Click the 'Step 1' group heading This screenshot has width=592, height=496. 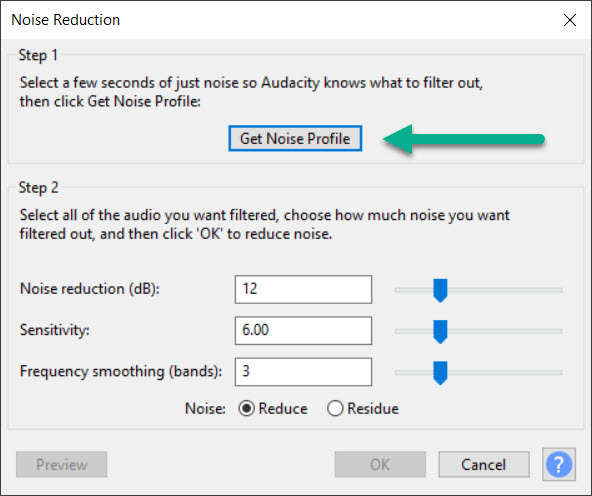tap(38, 55)
